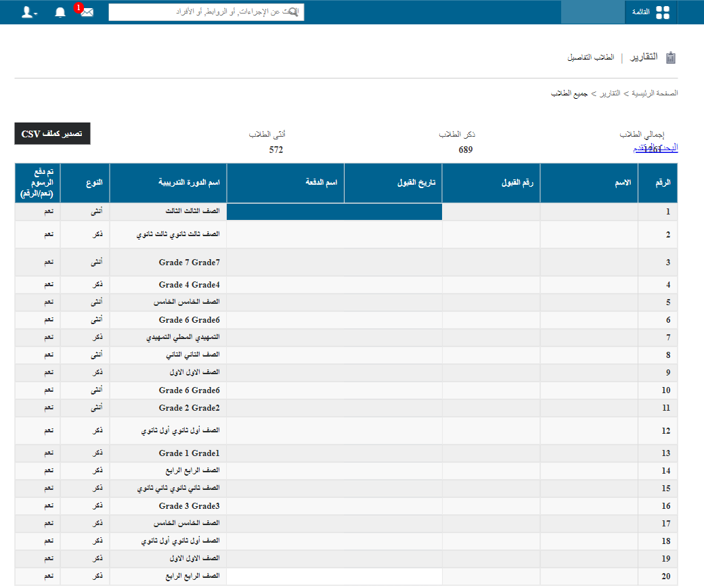Open the messages envelope with 1 unread
Screen dimensions: 704x588
tap(87, 12)
